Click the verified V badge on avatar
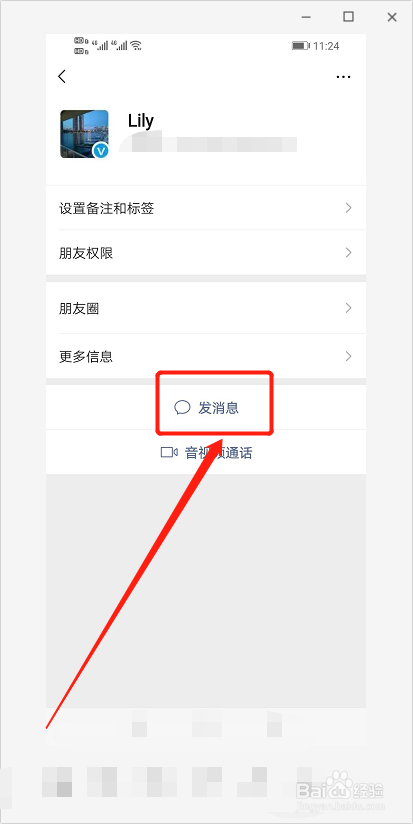413x824 pixels. coord(100,151)
